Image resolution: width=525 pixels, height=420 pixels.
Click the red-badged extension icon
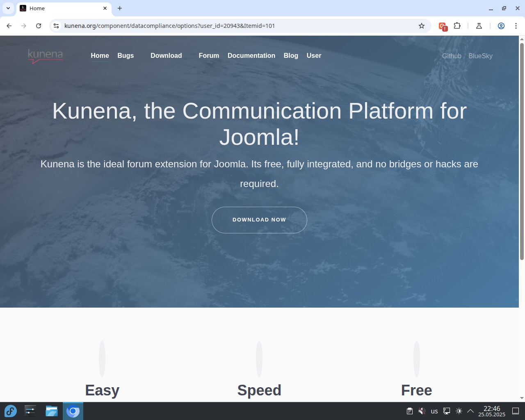point(443,26)
